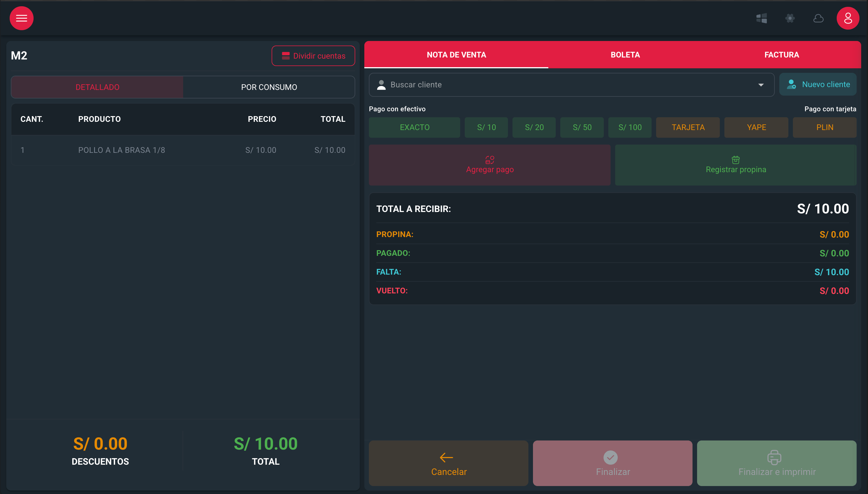Click the person icon in client search

381,85
